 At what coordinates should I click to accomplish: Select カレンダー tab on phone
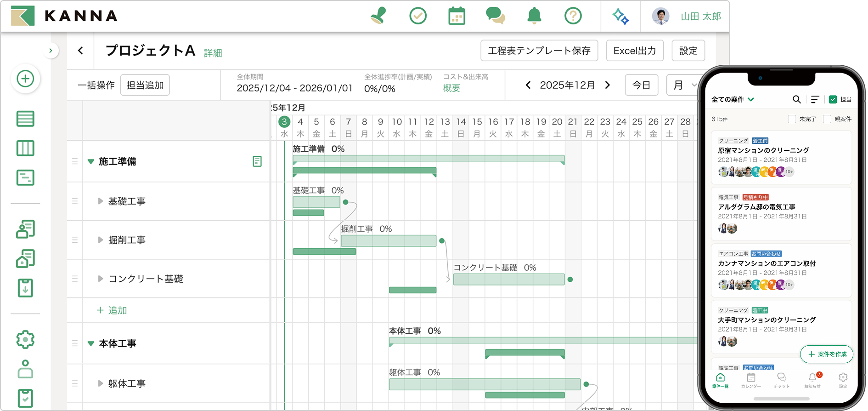[x=751, y=380]
